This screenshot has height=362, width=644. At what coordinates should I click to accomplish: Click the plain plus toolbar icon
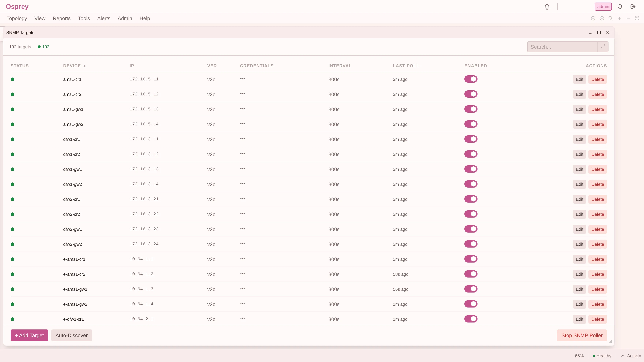click(x=619, y=18)
